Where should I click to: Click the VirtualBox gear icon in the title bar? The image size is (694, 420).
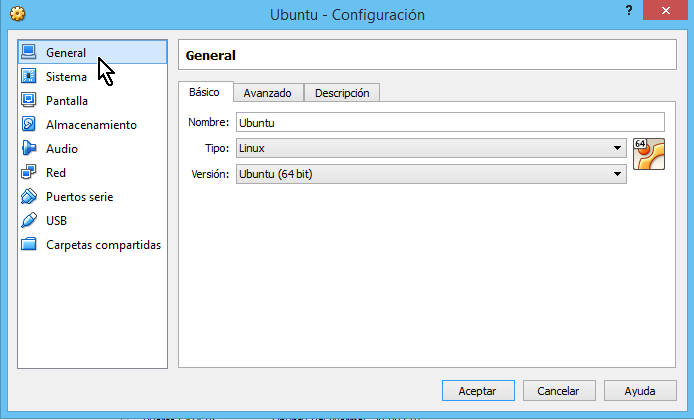(18, 14)
